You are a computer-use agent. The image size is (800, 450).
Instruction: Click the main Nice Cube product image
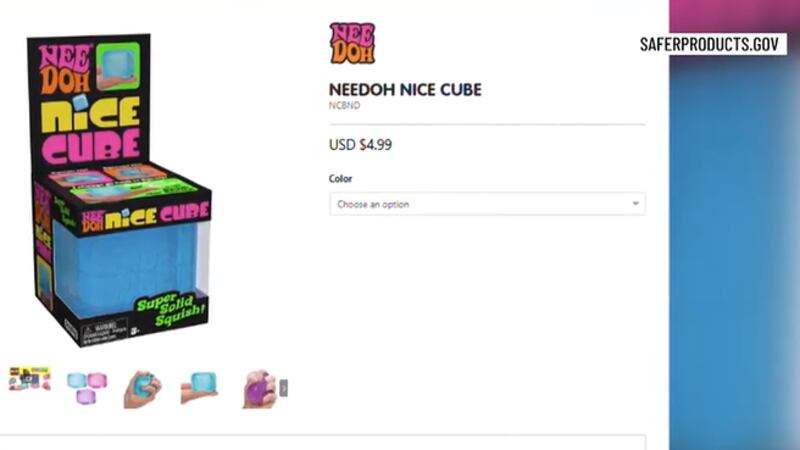(120, 190)
